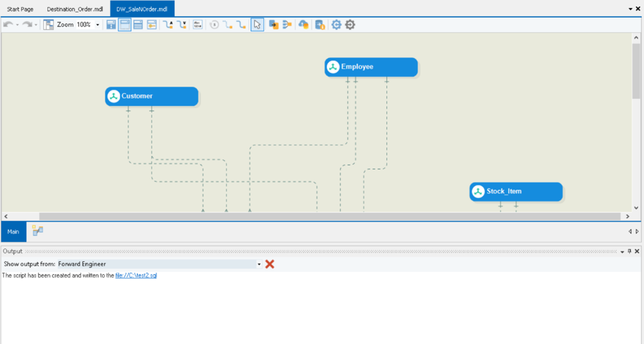Click the horizontal scrollbar of the diagram

pyautogui.click(x=329, y=216)
